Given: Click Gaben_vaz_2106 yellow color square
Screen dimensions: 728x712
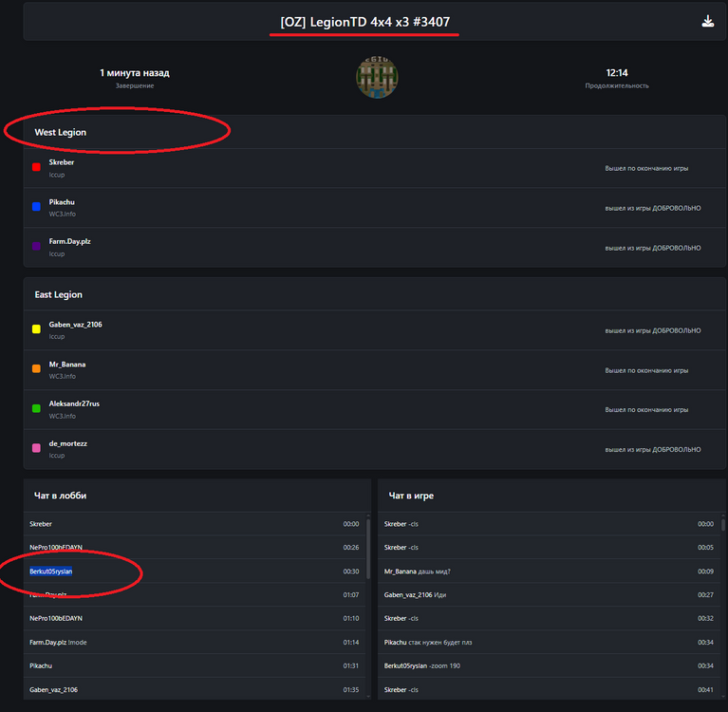Looking at the screenshot, I should point(36,328).
